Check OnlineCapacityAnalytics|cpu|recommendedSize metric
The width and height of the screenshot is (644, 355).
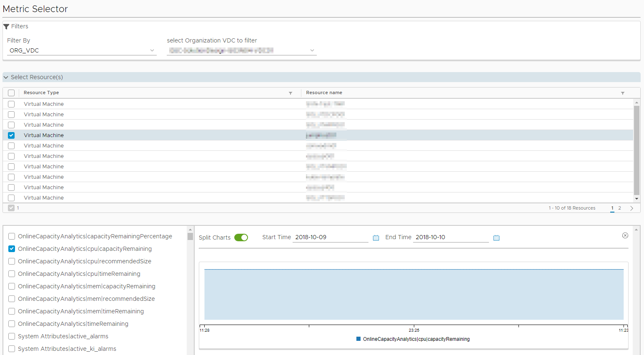point(12,261)
